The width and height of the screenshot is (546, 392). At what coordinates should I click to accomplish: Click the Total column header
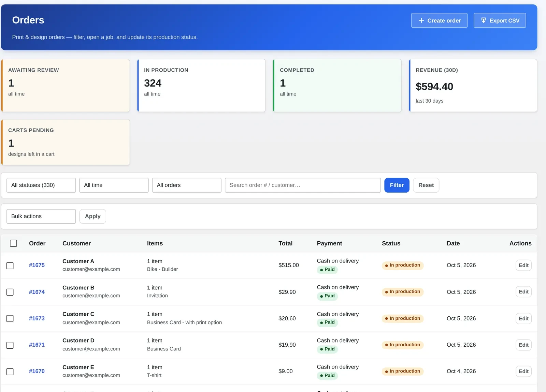pyautogui.click(x=285, y=243)
